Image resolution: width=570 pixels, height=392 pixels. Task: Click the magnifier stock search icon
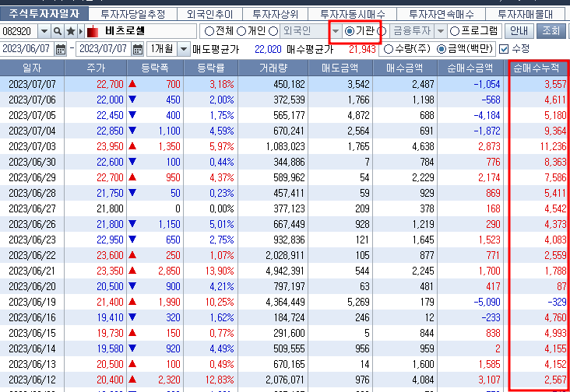click(x=58, y=31)
